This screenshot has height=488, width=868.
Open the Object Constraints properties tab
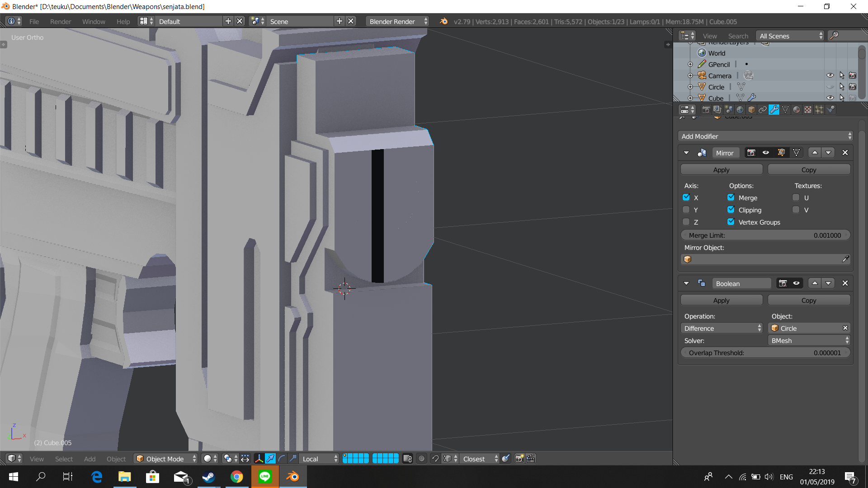coord(763,109)
